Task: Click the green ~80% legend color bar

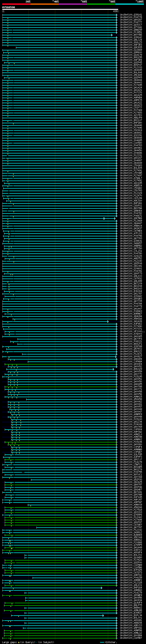Action: 101,4
